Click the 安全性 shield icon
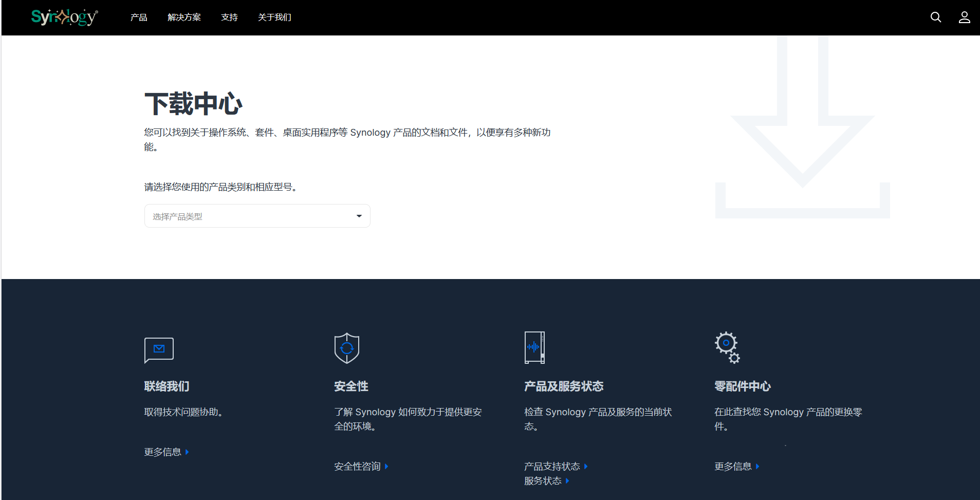Viewport: 980px width, 500px height. click(x=347, y=348)
